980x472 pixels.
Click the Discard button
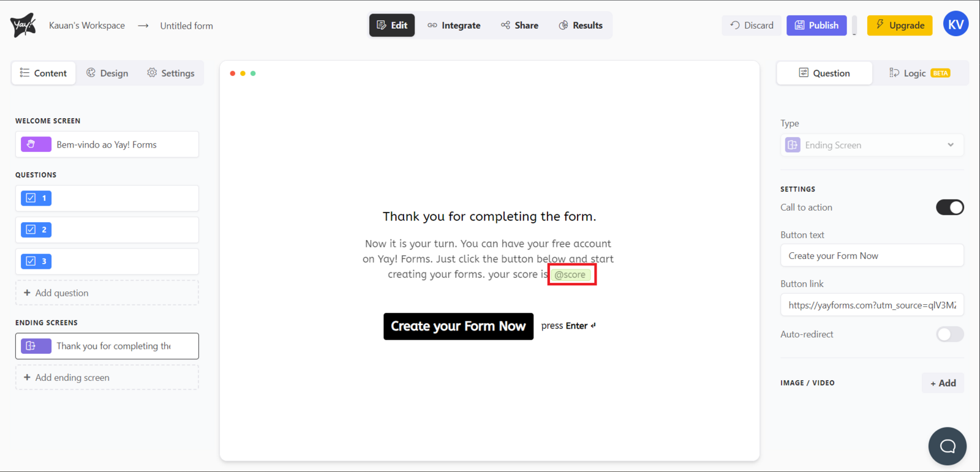(752, 25)
